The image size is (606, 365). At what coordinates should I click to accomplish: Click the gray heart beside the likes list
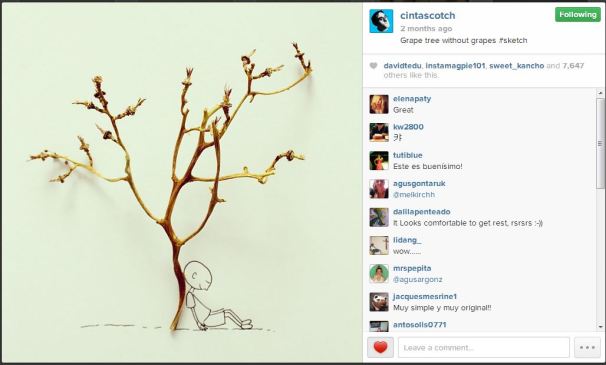[x=373, y=66]
